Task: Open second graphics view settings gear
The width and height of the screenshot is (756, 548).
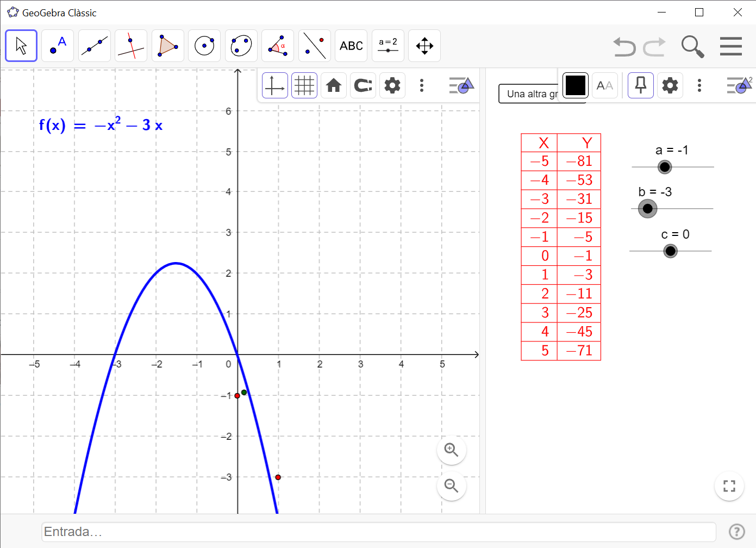Action: click(670, 85)
